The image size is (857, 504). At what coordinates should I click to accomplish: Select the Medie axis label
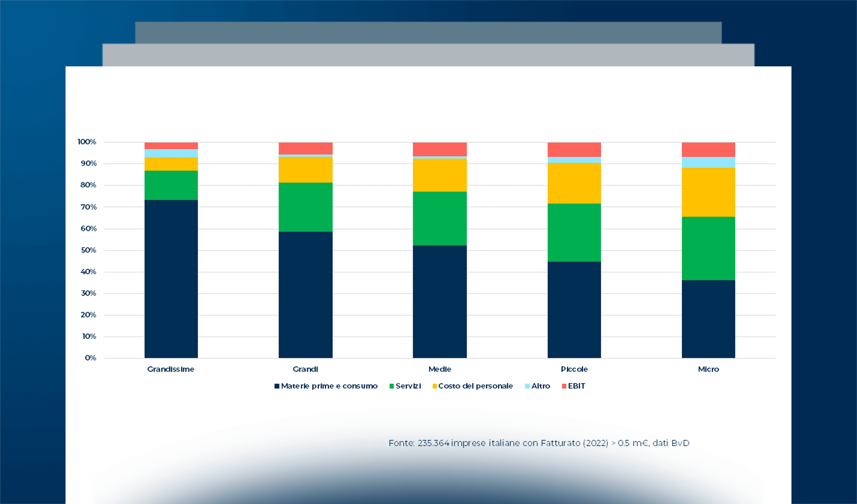[x=439, y=369]
